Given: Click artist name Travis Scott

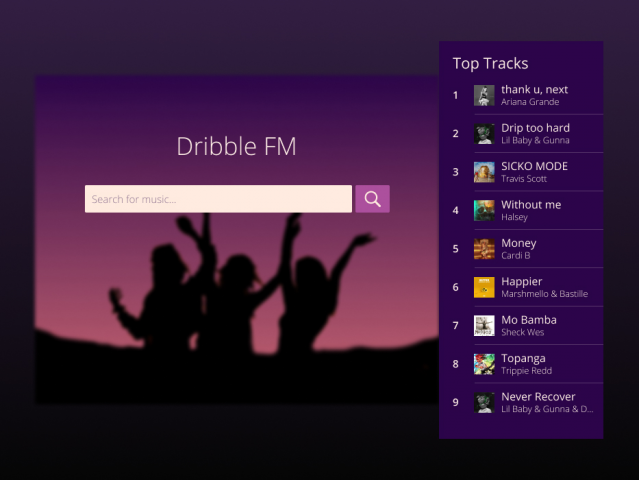Looking at the screenshot, I should pos(524,178).
